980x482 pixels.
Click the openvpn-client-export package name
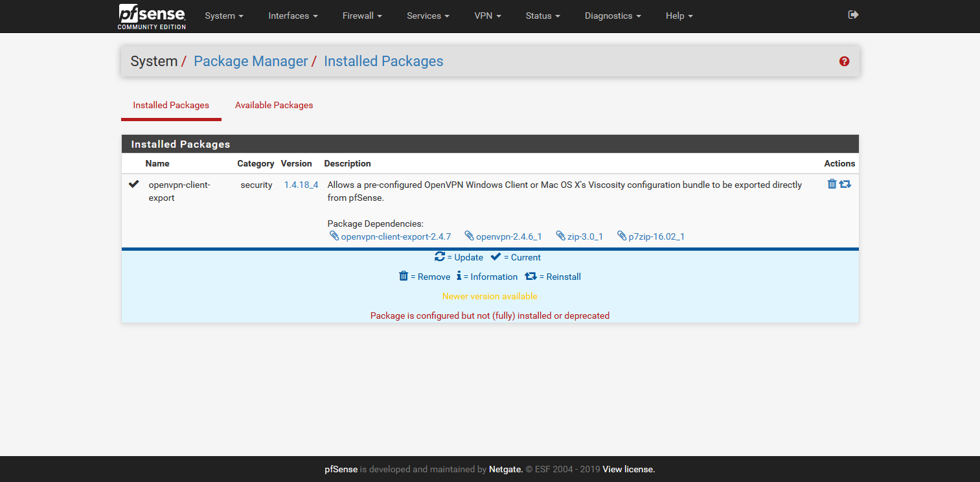point(179,191)
